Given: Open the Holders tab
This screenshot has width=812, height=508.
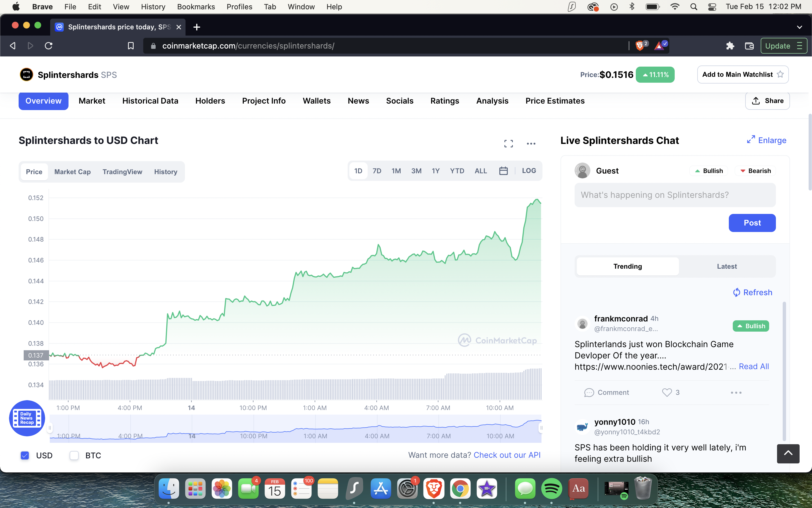Looking at the screenshot, I should coord(210,101).
